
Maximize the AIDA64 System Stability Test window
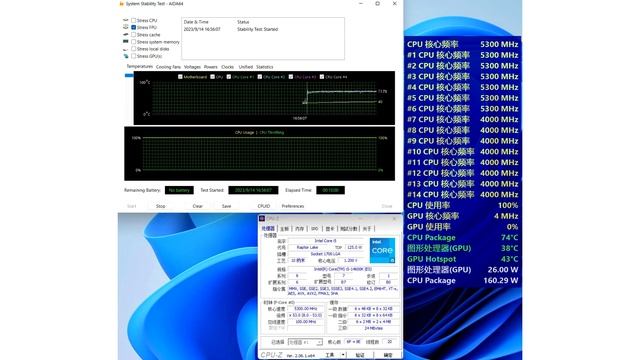(x=378, y=4)
